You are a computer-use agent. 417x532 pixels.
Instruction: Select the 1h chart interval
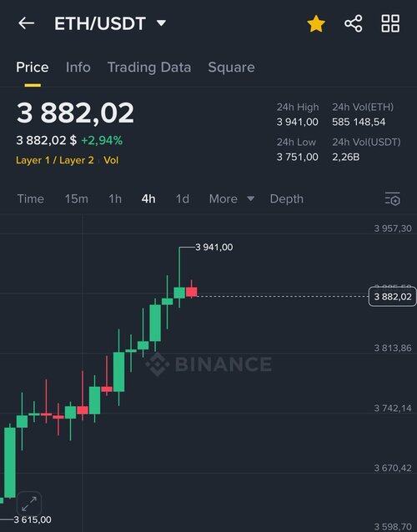115,198
